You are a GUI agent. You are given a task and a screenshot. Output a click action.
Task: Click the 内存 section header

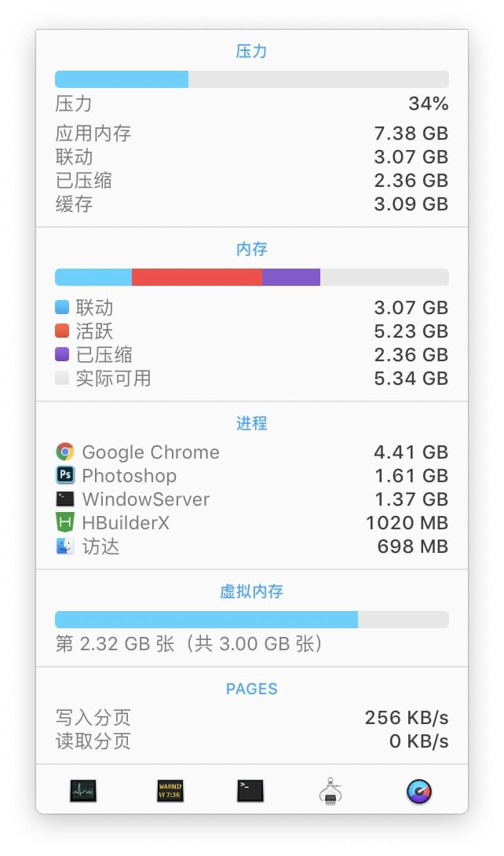point(251,249)
